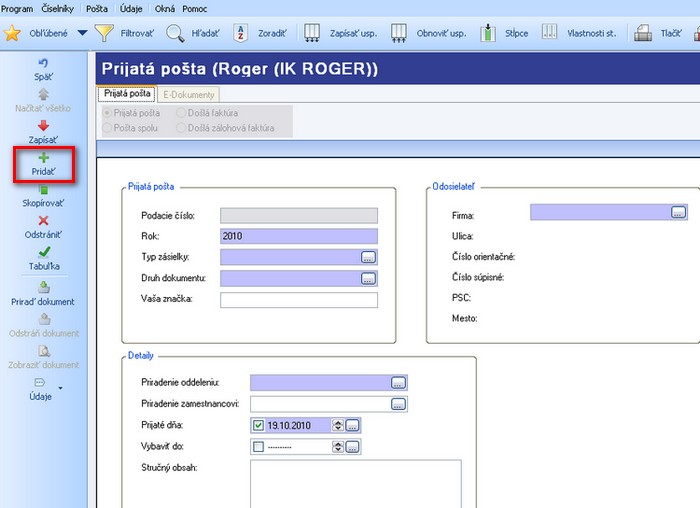Select the Prijatá pošta radio button
The height and width of the screenshot is (508, 700).
tap(107, 113)
